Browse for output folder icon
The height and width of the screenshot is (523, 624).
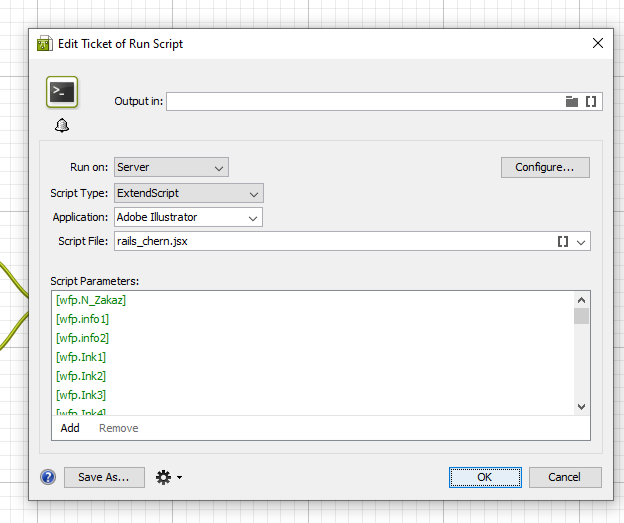point(572,101)
